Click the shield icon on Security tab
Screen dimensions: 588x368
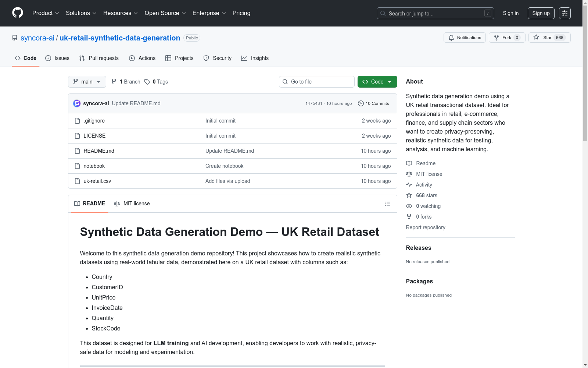pos(206,58)
